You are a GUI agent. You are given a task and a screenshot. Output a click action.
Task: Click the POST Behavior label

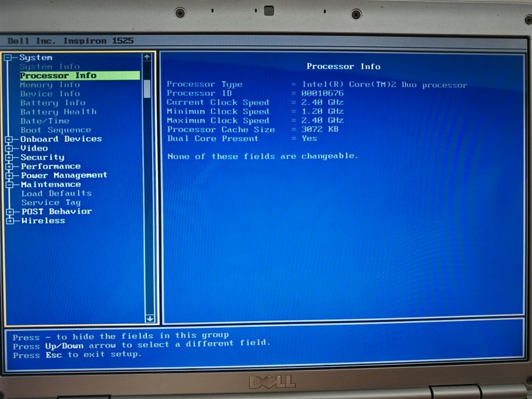(56, 211)
